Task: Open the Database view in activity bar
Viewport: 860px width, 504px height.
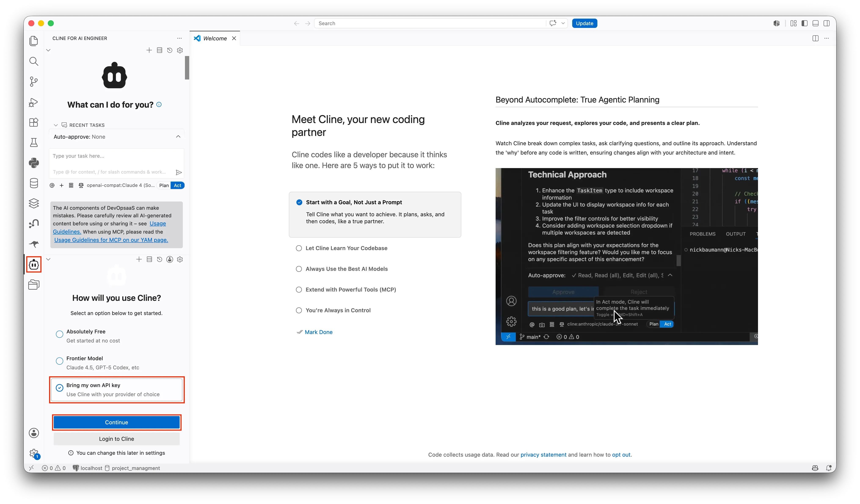Action: click(34, 183)
